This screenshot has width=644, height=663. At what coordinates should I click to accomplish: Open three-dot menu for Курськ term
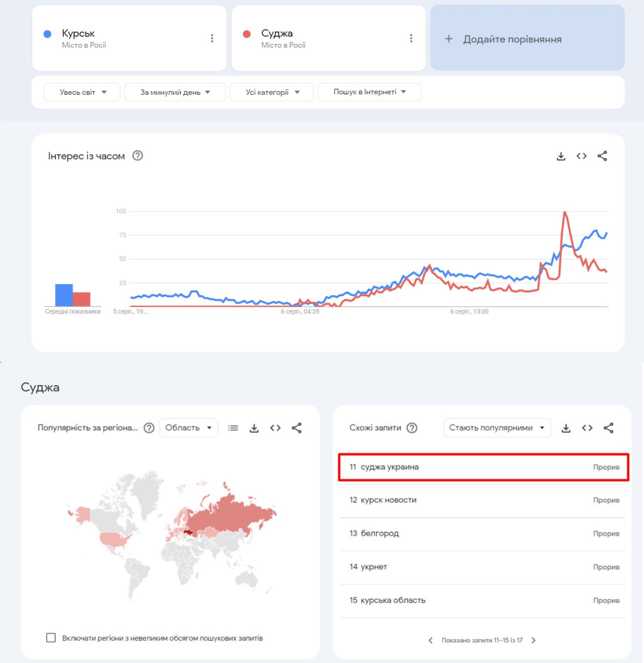pyautogui.click(x=212, y=38)
